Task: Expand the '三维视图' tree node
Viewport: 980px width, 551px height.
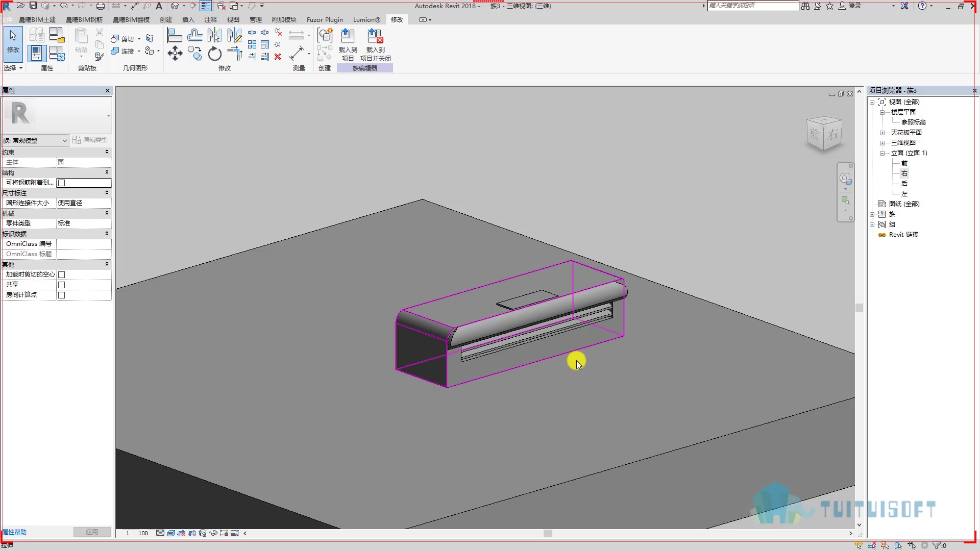Action: click(882, 143)
